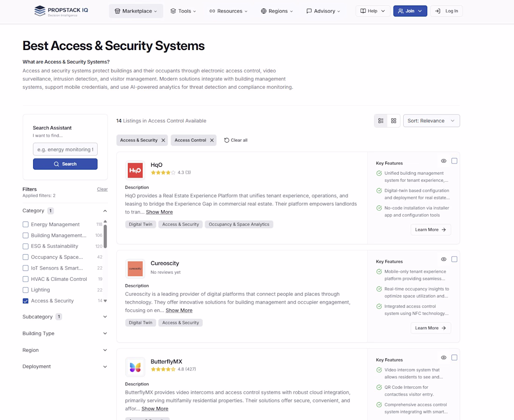Click the Cureoscity company logo

(x=135, y=269)
